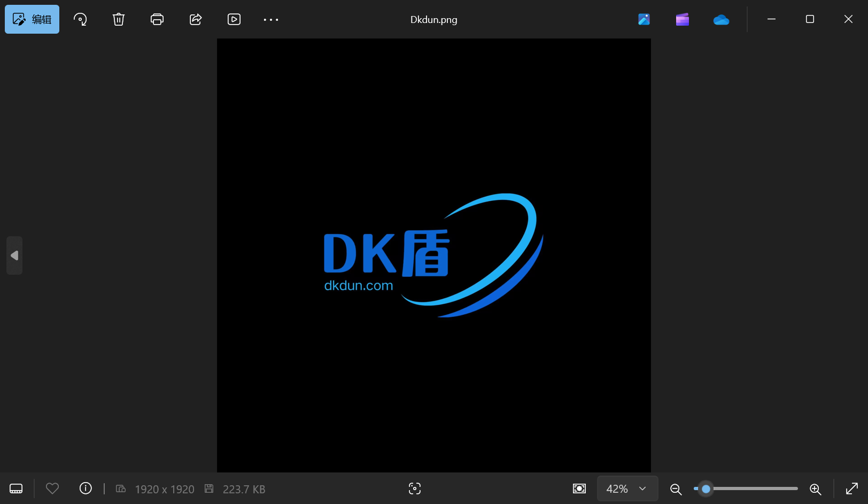This screenshot has width=868, height=504.
Task: Delete the image using the trash icon
Action: (x=119, y=19)
